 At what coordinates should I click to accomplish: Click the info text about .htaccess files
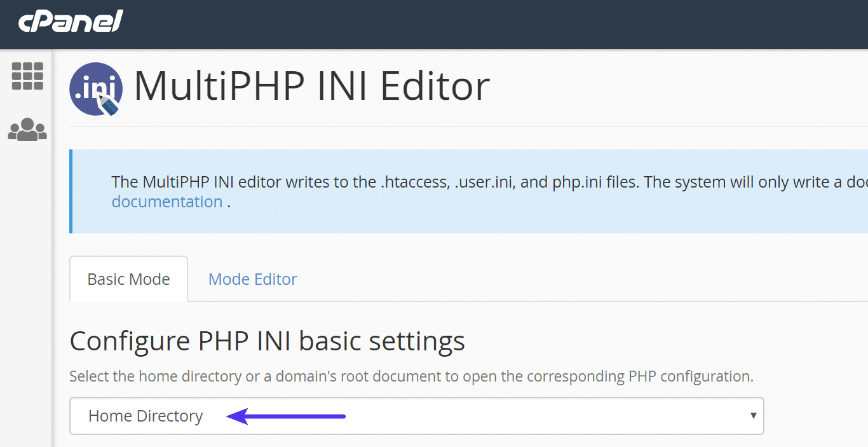(489, 182)
